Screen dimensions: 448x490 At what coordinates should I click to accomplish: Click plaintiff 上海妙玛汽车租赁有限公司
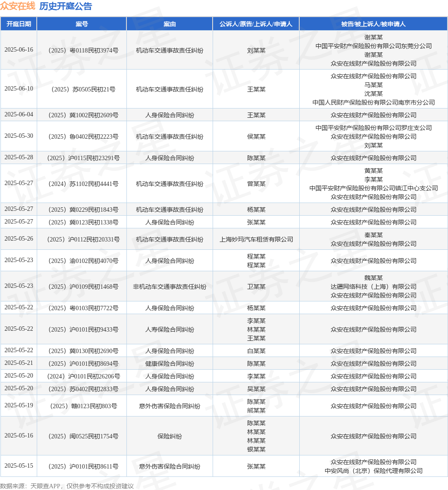256,239
